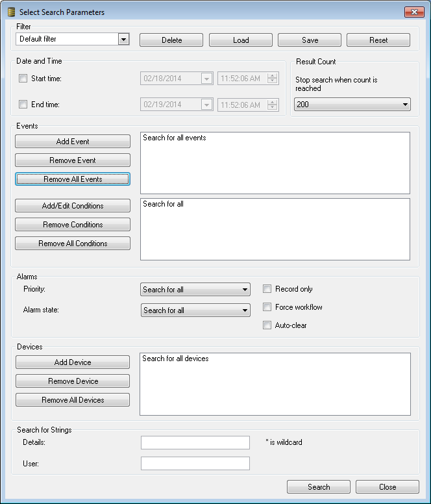Toggle the Record only checkbox
The image size is (431, 504).
pyautogui.click(x=267, y=289)
